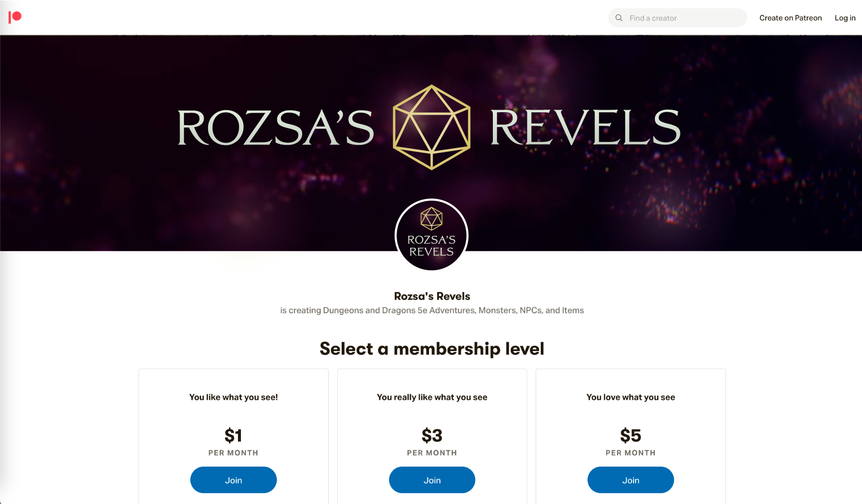Click the Rozsa's Revels creator name
This screenshot has width=862, height=504.
432,296
